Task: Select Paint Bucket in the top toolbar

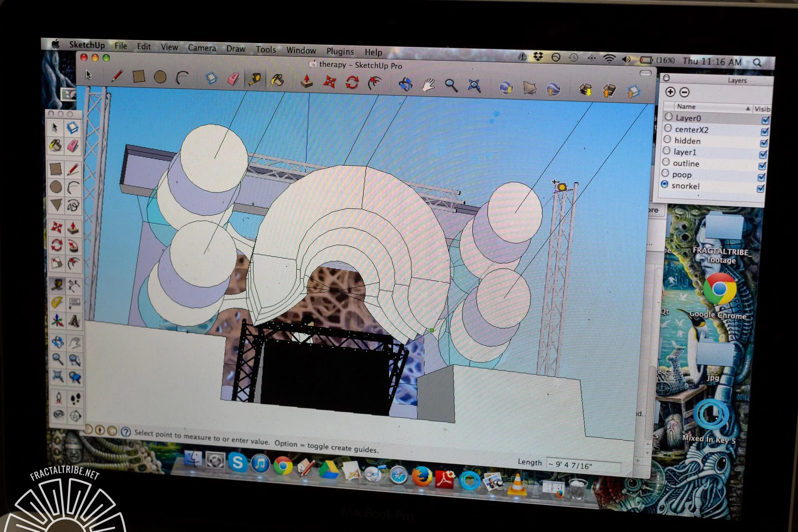Action: [x=277, y=80]
